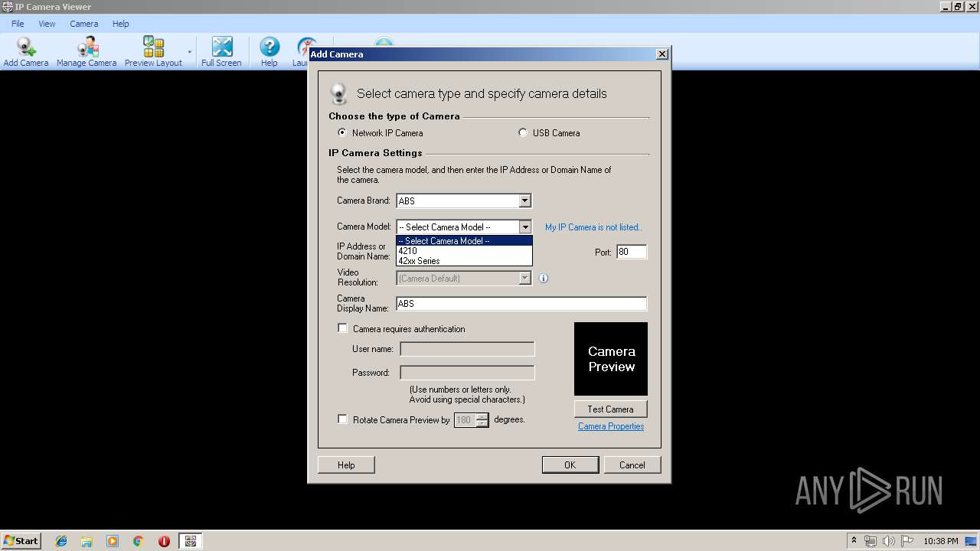Switch to Full Screen view

coord(221,52)
